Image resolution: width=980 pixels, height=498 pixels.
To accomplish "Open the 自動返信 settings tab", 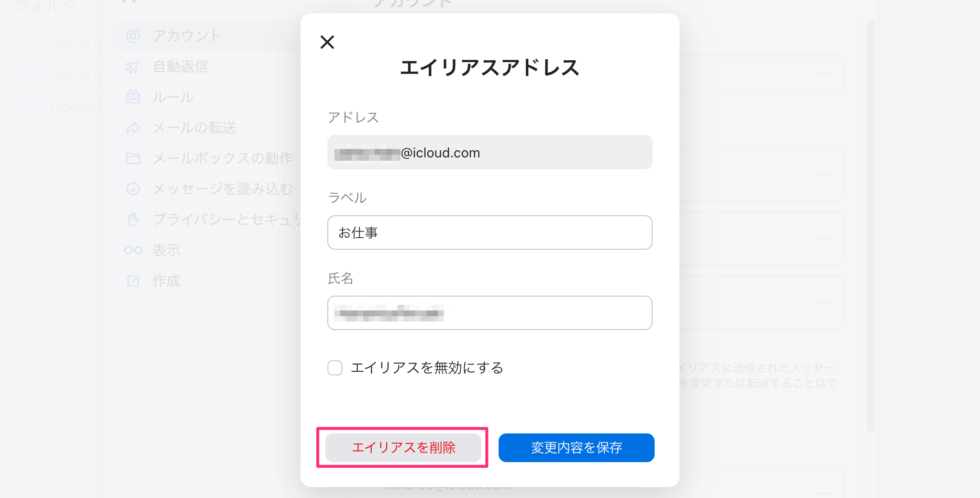I will tap(180, 67).
